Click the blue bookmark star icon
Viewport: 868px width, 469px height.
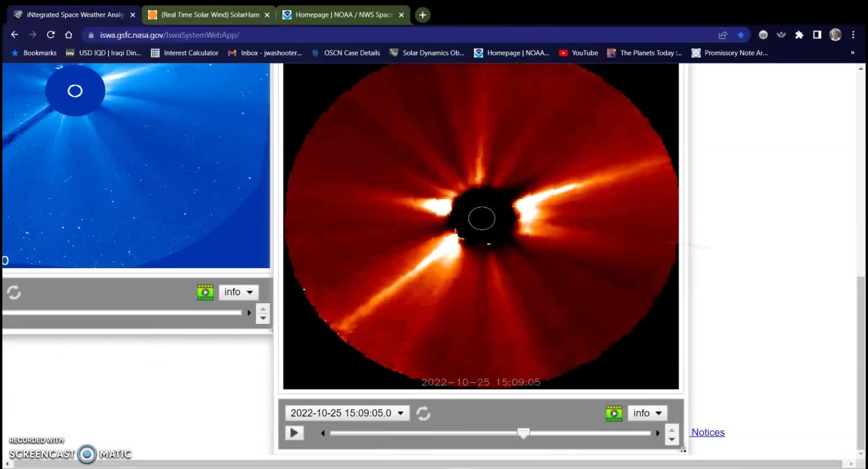(741, 35)
